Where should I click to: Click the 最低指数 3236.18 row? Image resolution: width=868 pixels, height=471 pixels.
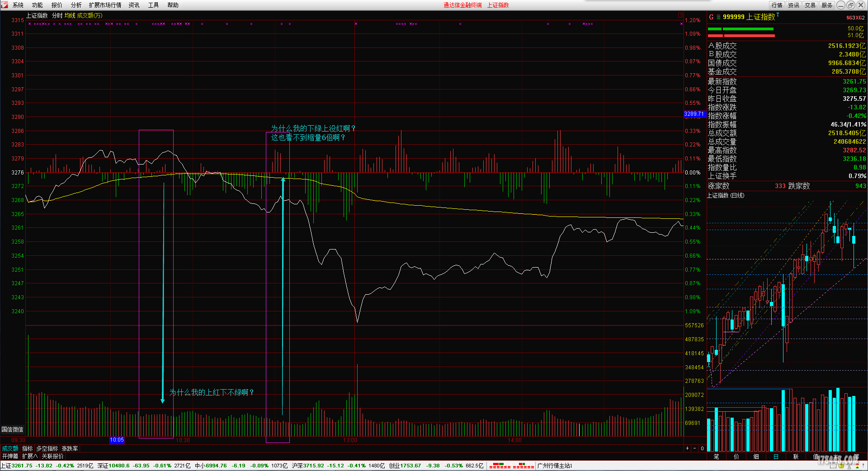point(787,159)
